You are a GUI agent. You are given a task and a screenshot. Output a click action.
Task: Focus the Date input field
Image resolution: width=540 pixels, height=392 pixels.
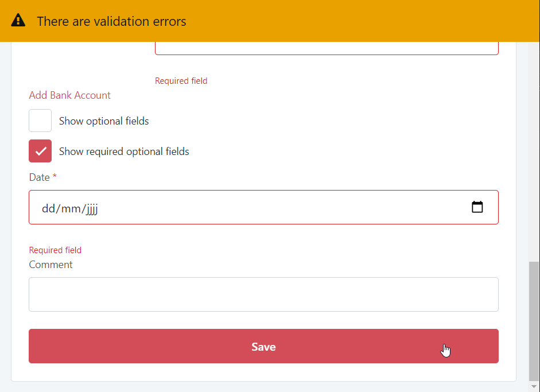tap(263, 207)
